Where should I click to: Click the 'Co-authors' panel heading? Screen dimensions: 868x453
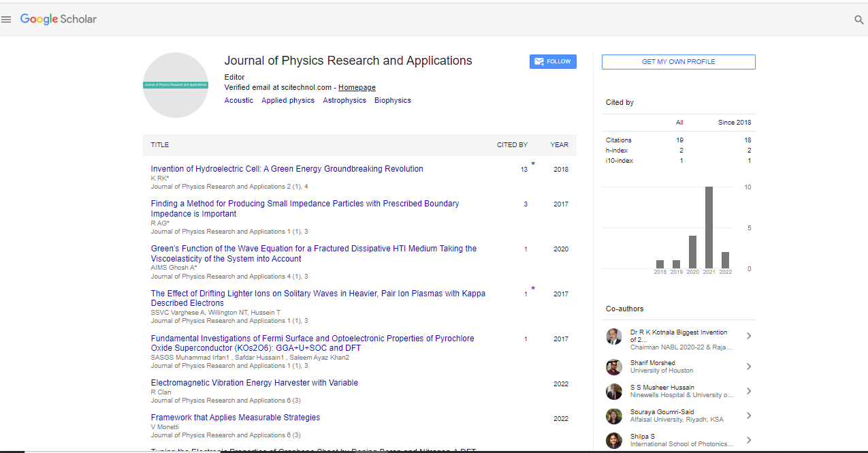point(624,309)
